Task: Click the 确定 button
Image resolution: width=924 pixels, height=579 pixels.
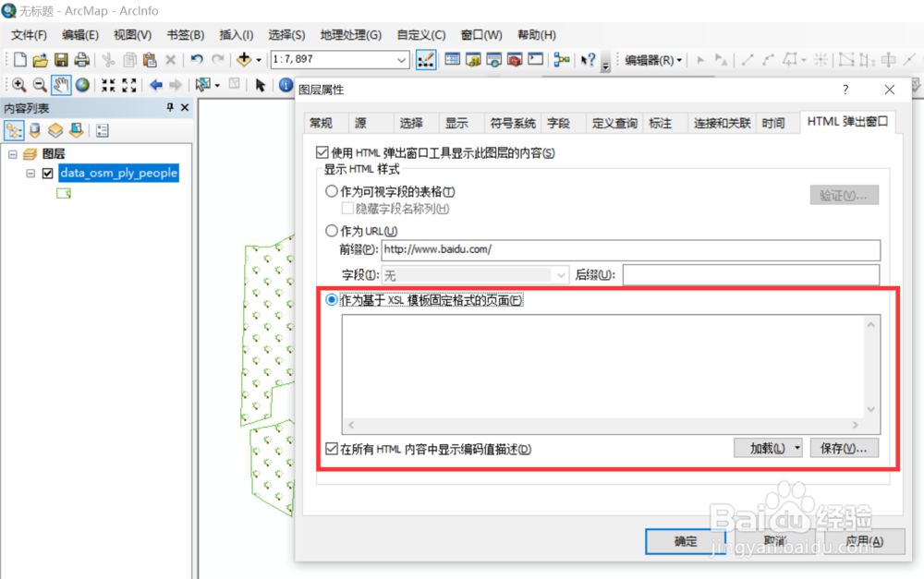Action: tap(686, 542)
